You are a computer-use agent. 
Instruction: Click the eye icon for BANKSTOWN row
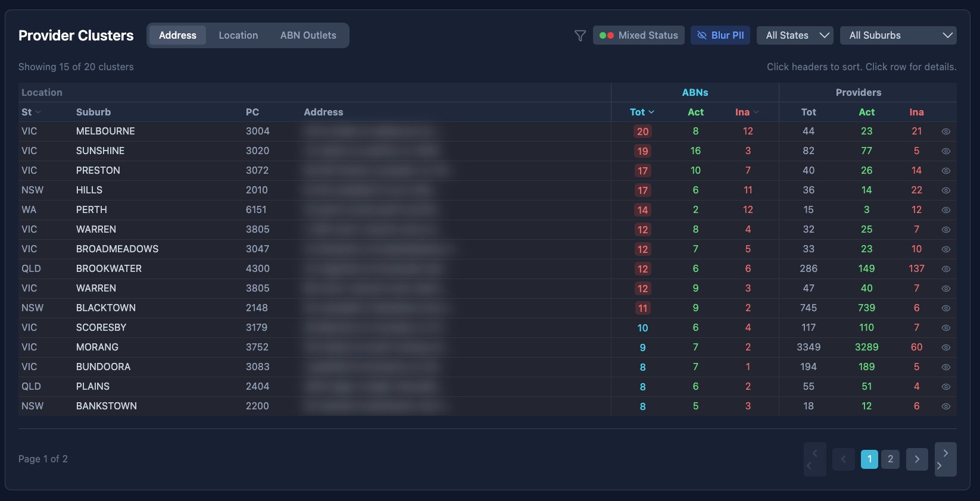click(946, 406)
